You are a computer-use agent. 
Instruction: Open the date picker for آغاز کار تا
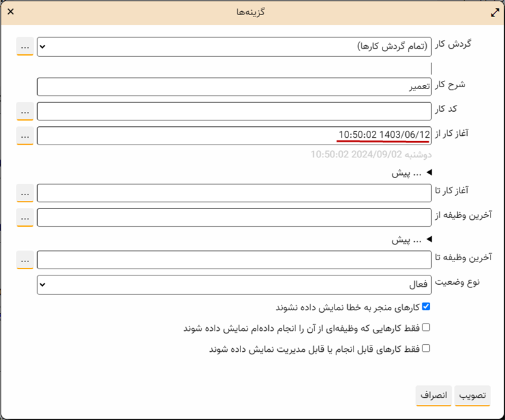pos(25,193)
